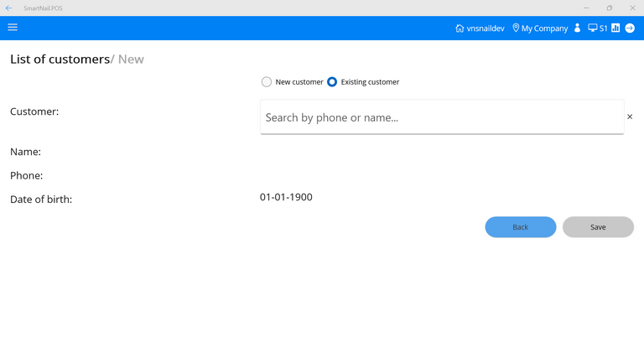This screenshot has width=644, height=337.
Task: Click the Save button
Action: click(598, 227)
